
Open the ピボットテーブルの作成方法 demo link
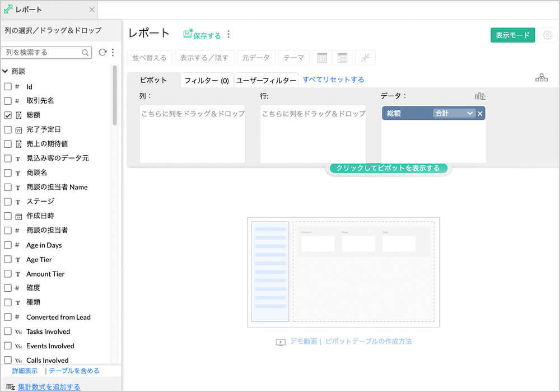368,341
